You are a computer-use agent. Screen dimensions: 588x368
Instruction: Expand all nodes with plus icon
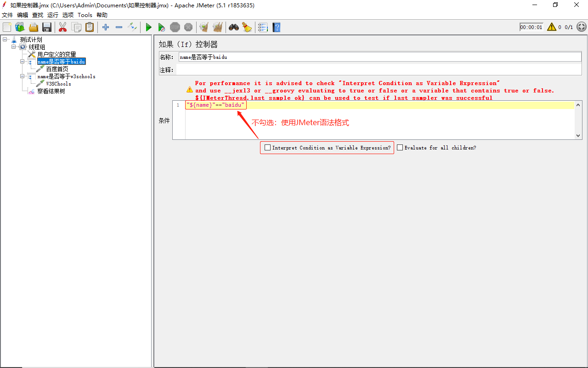(x=106, y=27)
